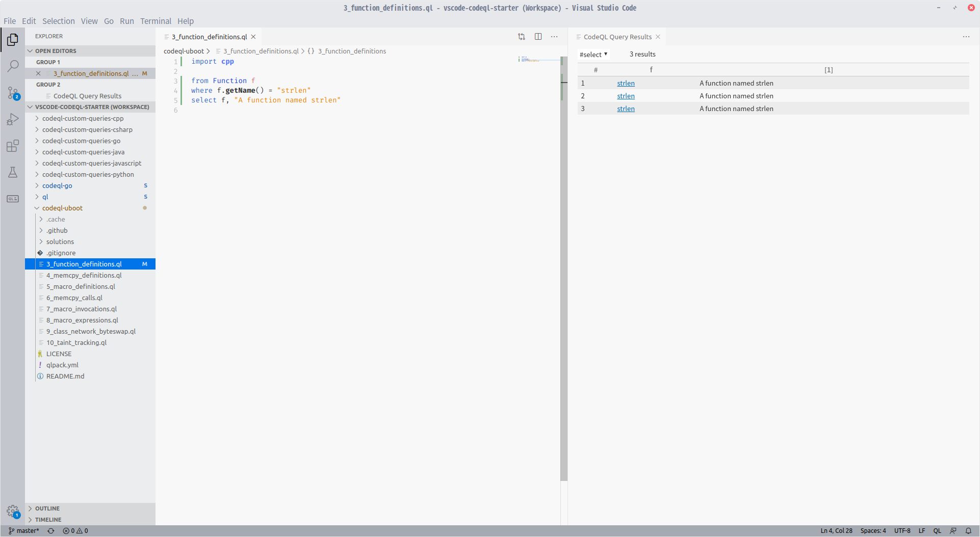Screen dimensions: 980x537
Task: Click the editor vertical scrollbar
Action: [x=564, y=269]
